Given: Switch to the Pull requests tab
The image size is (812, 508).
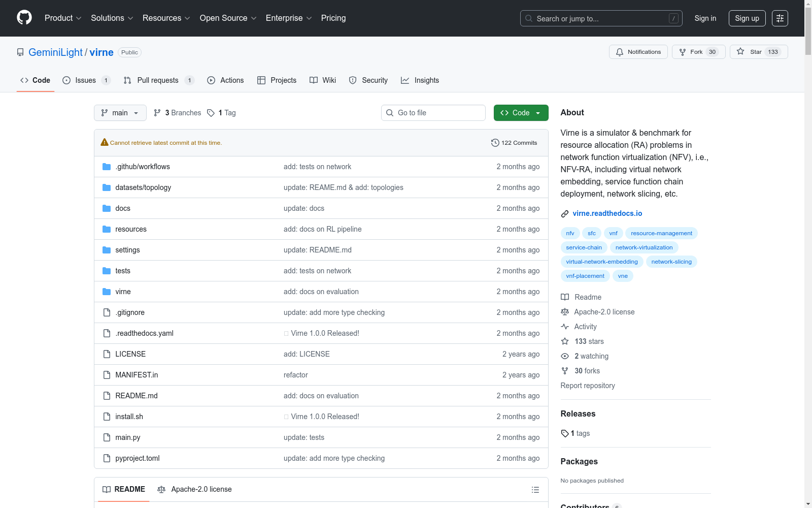Looking at the screenshot, I should coord(159,80).
